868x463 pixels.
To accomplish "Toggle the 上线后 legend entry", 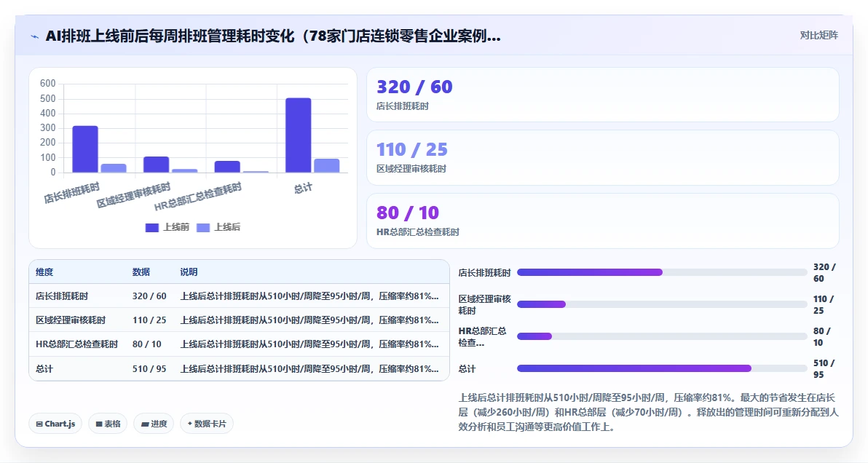I will 218,227.
